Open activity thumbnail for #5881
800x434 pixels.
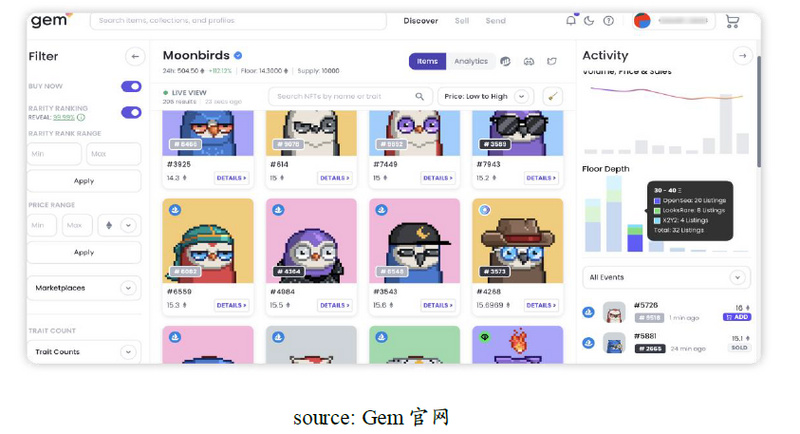coord(614,343)
